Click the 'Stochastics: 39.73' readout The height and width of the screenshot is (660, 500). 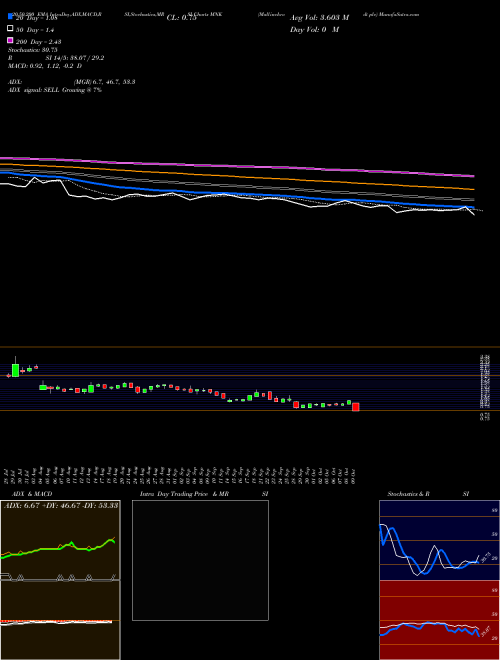click(32, 50)
